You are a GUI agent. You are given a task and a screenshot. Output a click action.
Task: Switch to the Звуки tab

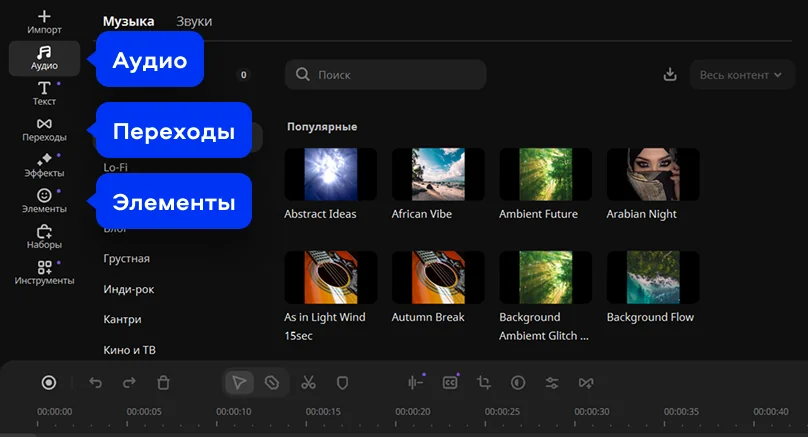(x=194, y=21)
